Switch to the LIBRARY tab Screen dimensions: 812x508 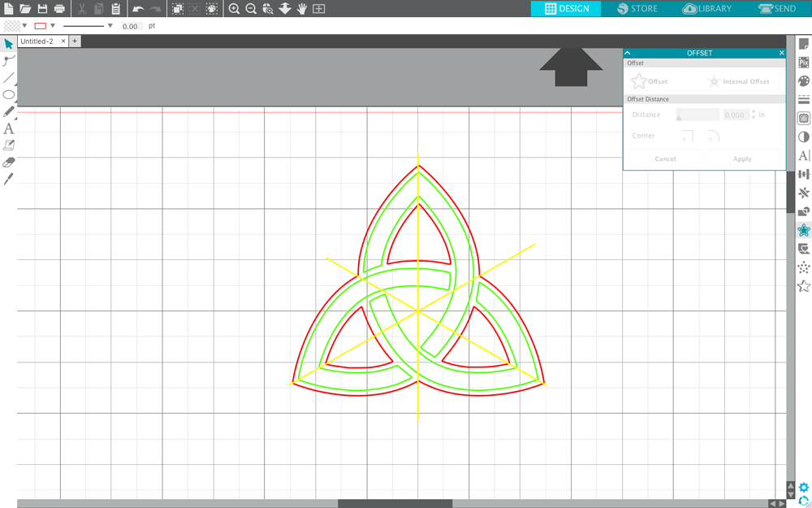click(707, 8)
